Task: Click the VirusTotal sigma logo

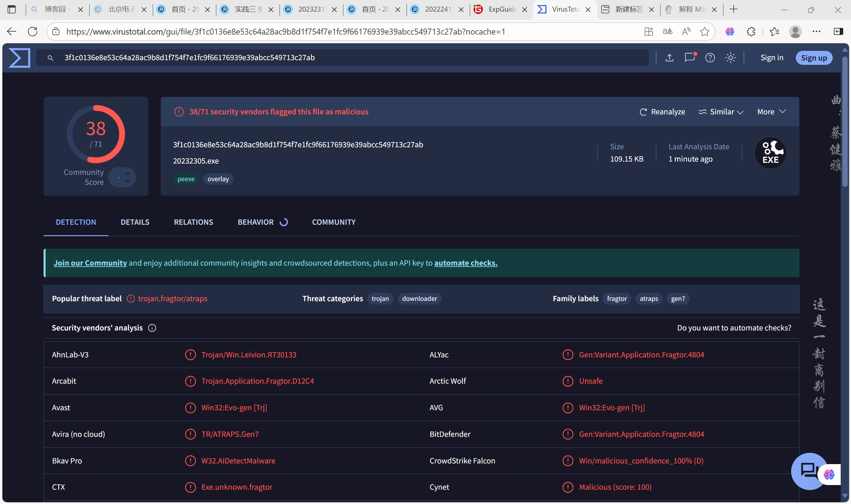Action: (19, 58)
